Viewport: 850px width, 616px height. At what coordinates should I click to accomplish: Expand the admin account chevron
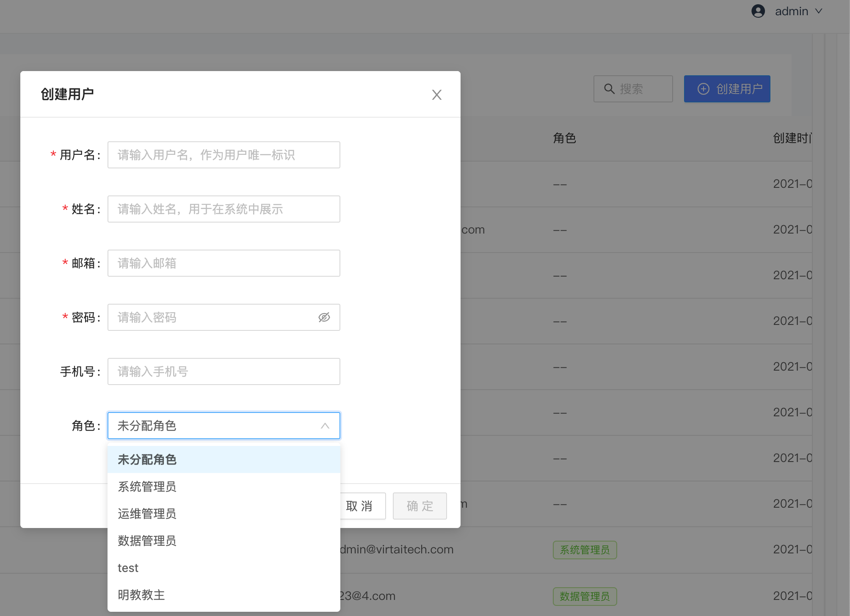819,11
